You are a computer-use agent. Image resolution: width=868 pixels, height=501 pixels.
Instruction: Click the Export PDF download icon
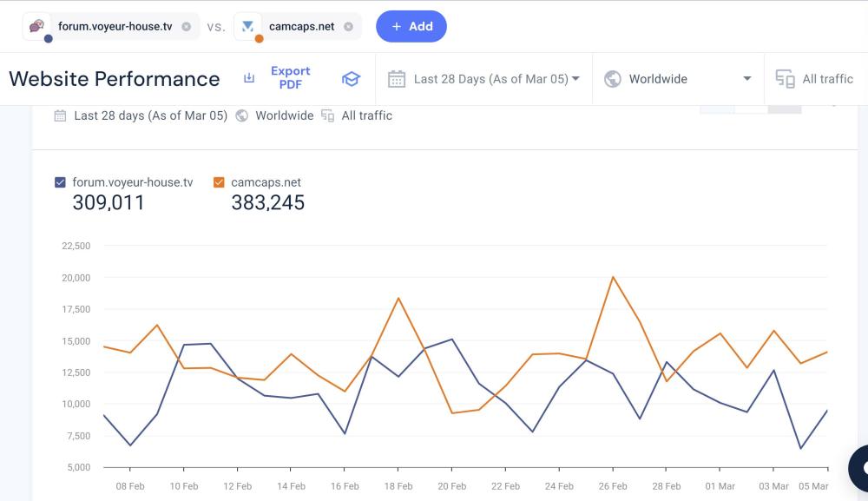[x=249, y=78]
